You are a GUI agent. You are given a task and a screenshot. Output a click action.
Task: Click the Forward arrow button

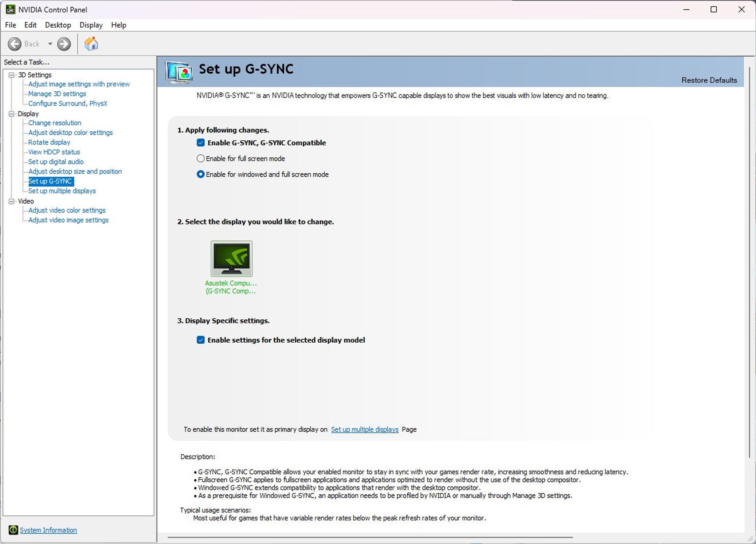coord(64,44)
